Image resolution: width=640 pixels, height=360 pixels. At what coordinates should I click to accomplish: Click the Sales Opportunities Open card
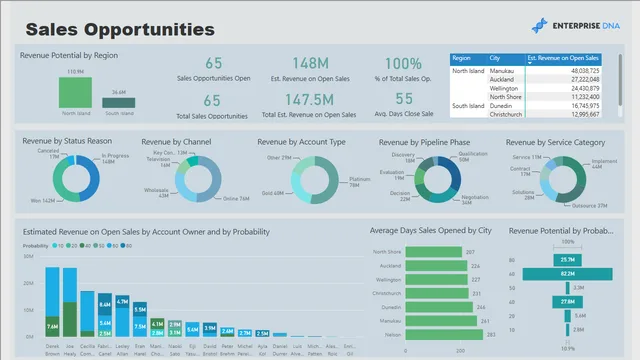coord(213,69)
